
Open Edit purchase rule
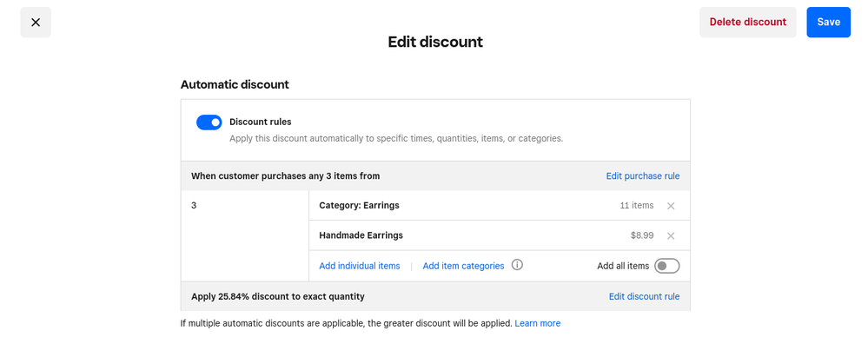(642, 176)
